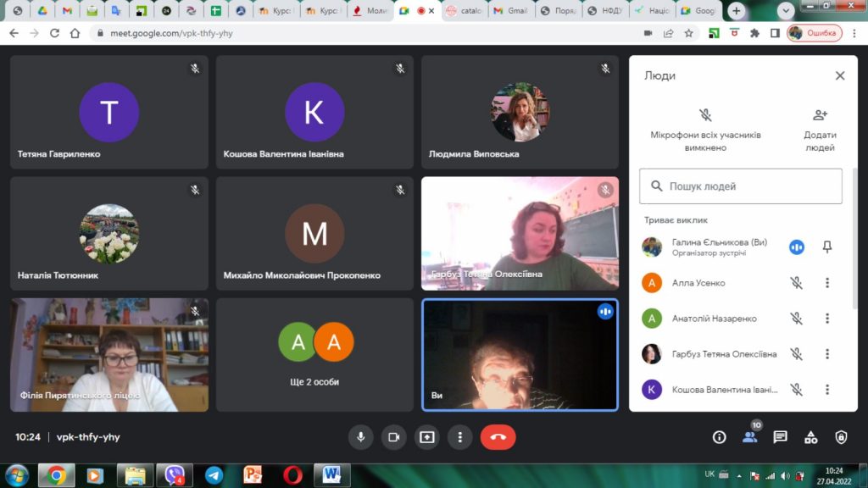Open the host controls lock icon
Screen dimensions: 868x488
pyautogui.click(x=841, y=437)
